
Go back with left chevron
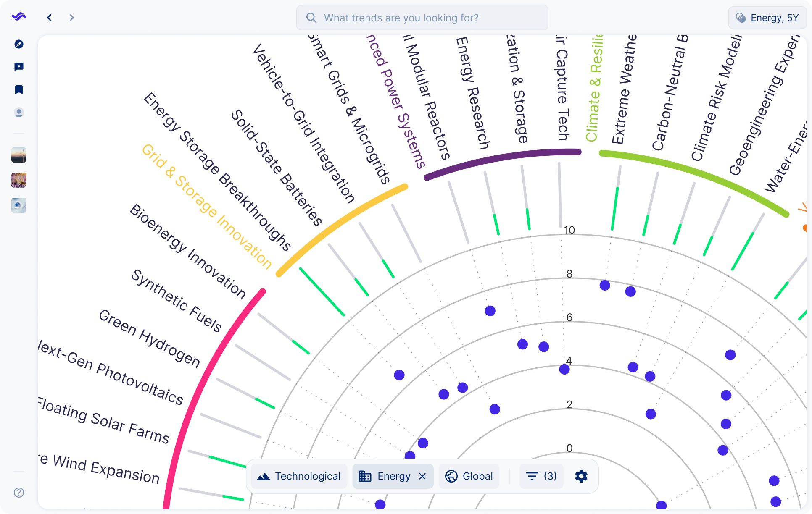[50, 18]
